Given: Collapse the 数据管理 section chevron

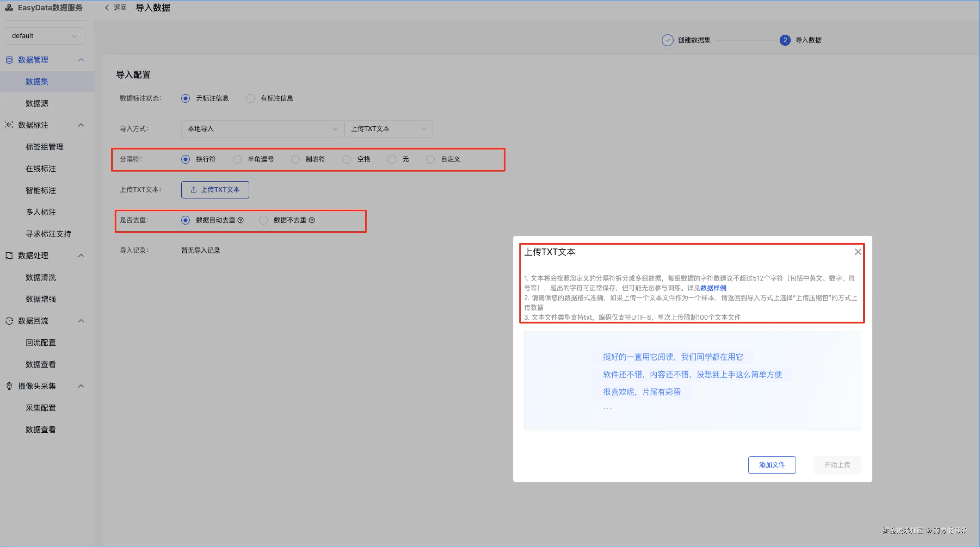Looking at the screenshot, I should (81, 60).
